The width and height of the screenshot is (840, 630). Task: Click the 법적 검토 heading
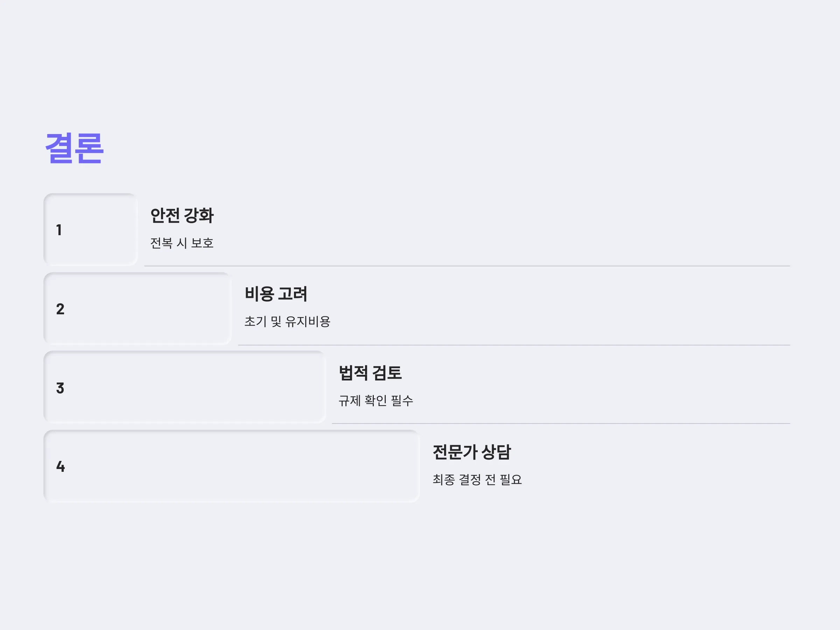click(x=370, y=373)
